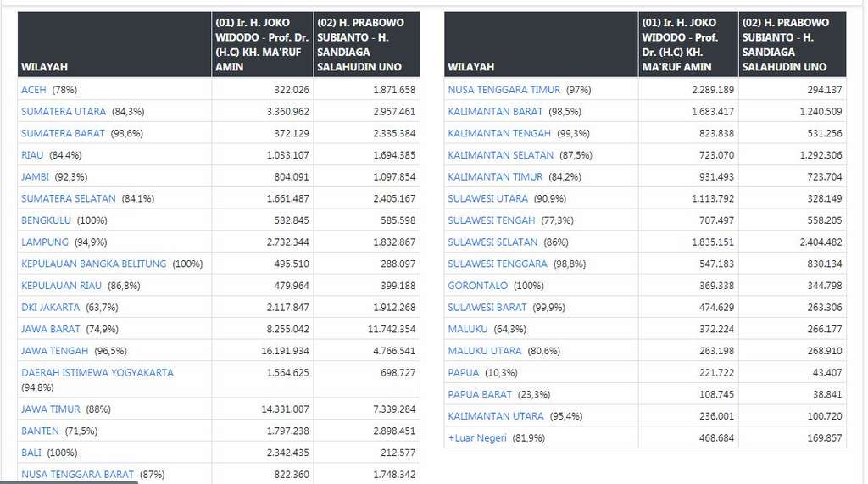Open KALIMANTAN SELATAN results

tap(501, 155)
